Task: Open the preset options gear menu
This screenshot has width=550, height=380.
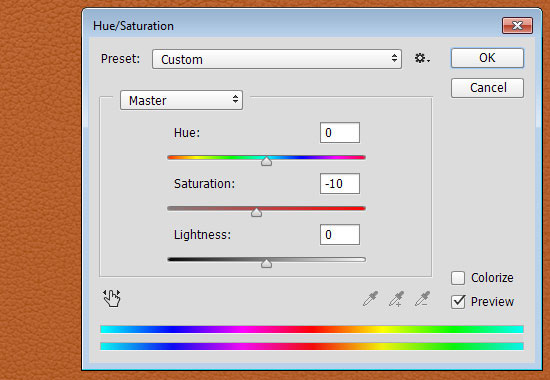Action: coord(422,58)
